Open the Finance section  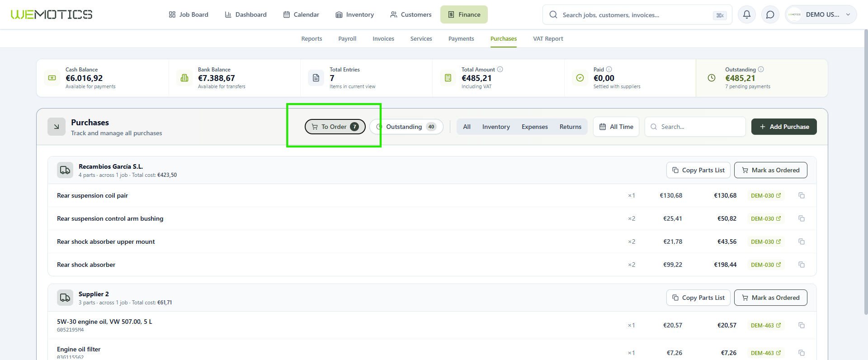coord(464,14)
